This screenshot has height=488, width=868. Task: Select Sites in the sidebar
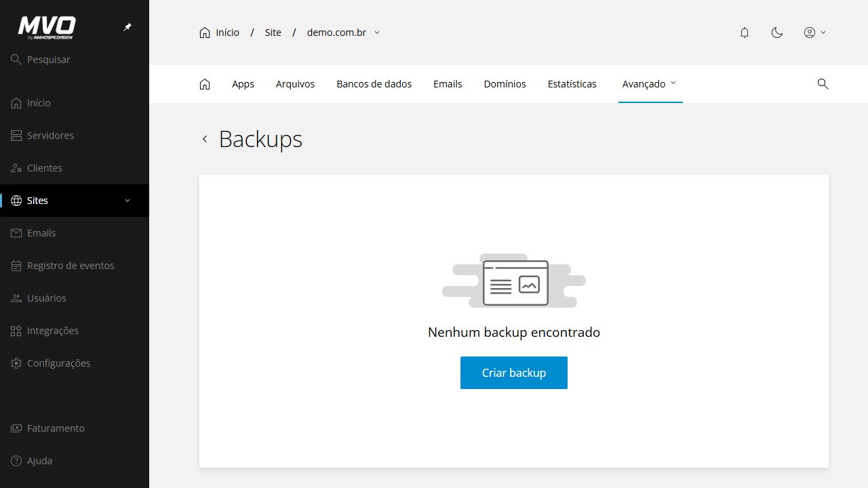pos(75,201)
